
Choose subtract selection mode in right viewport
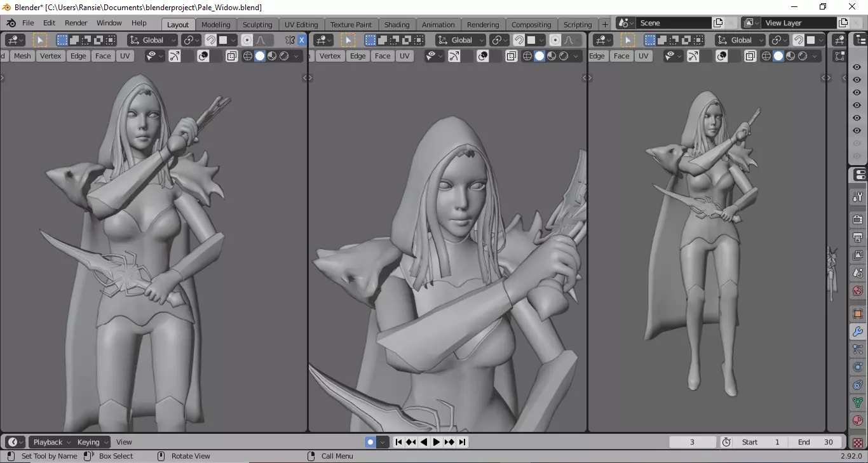pyautogui.click(x=674, y=40)
